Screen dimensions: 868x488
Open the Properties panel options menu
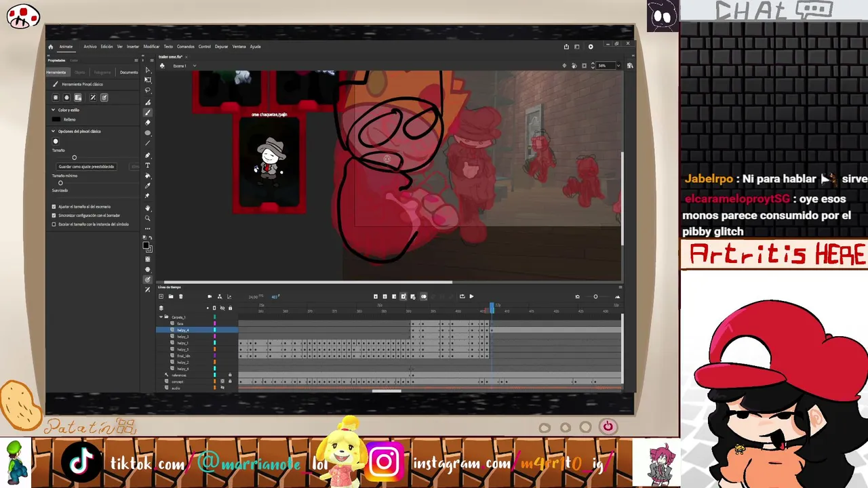136,60
